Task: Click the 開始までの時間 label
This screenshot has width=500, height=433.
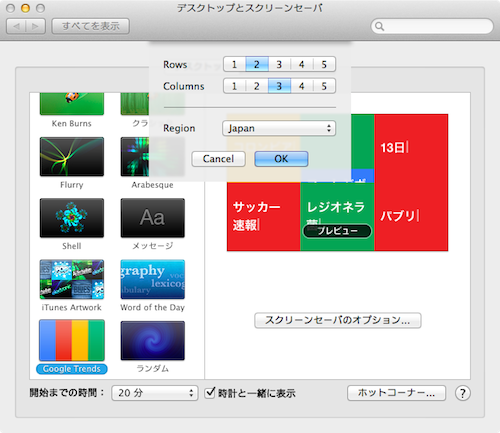Action: tap(67, 393)
